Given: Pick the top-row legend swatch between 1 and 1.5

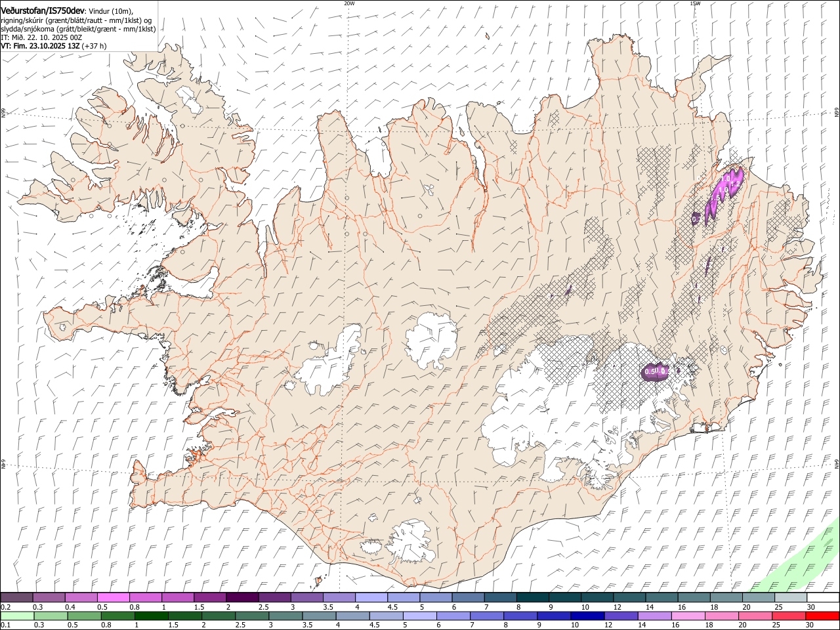Looking at the screenshot, I should pos(177,597).
